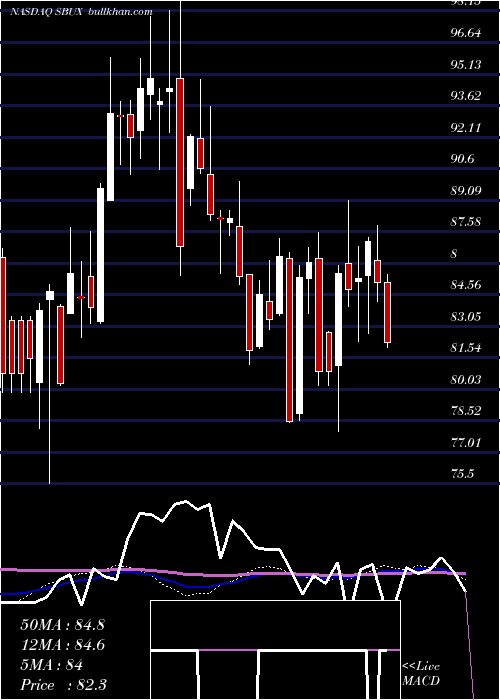Click the <<Live MACD label

pos(421,673)
